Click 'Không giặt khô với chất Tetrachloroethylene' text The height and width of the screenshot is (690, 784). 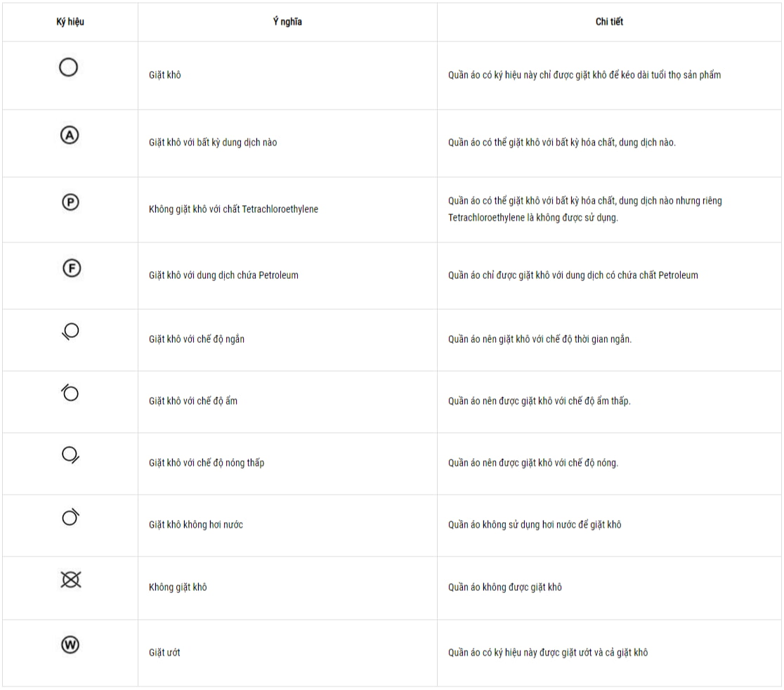[233, 209]
